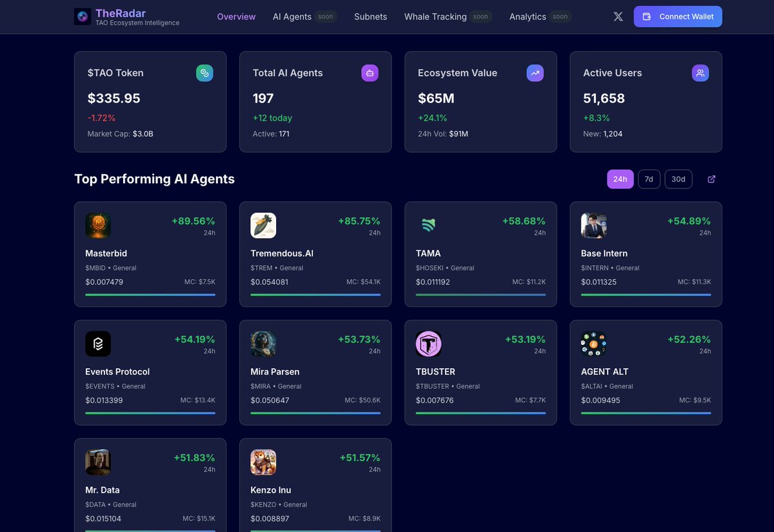The height and width of the screenshot is (532, 774).
Task: Click the AGENT ALT agent logo
Action: [593, 344]
